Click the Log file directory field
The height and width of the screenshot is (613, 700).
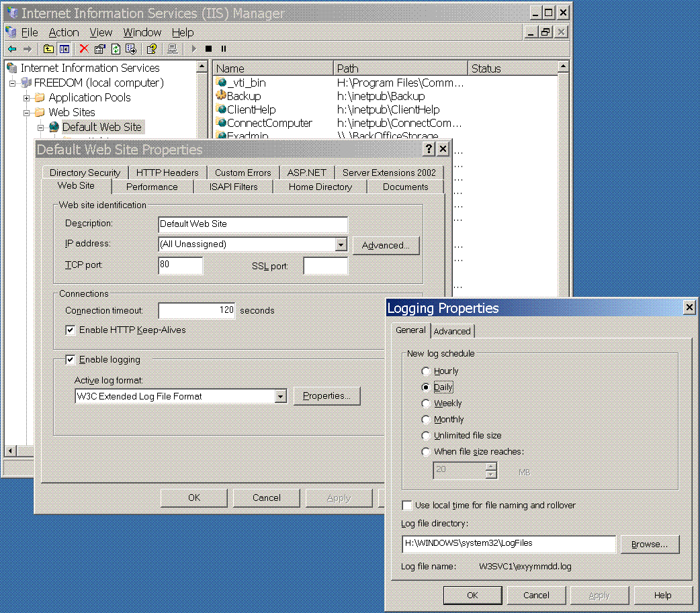(x=509, y=544)
